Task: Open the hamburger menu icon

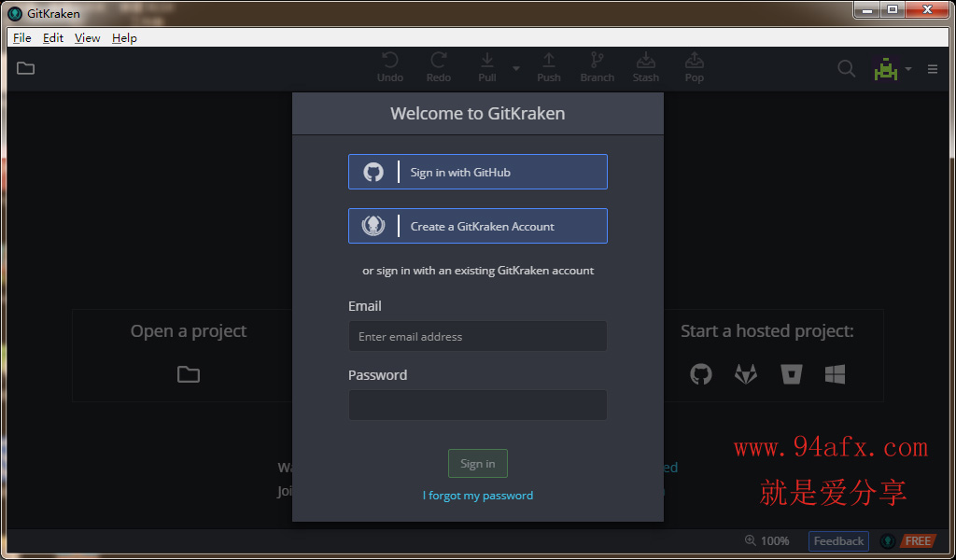Action: click(933, 69)
